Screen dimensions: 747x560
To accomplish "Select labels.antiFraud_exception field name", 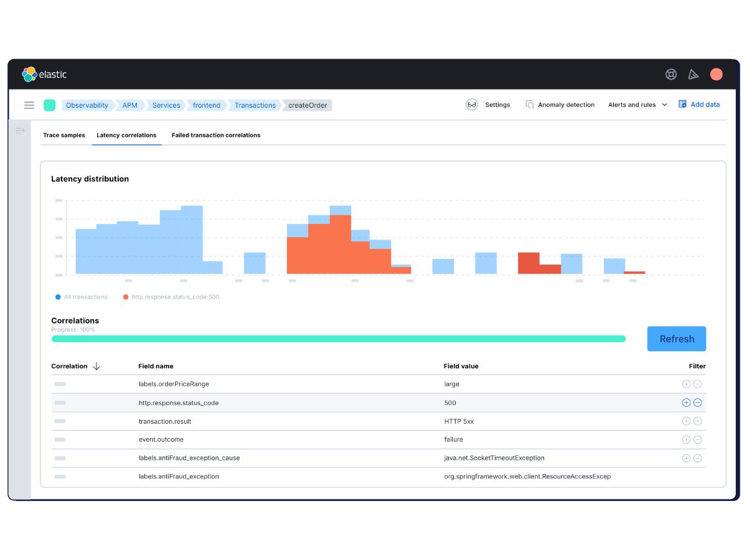I will coord(179,477).
